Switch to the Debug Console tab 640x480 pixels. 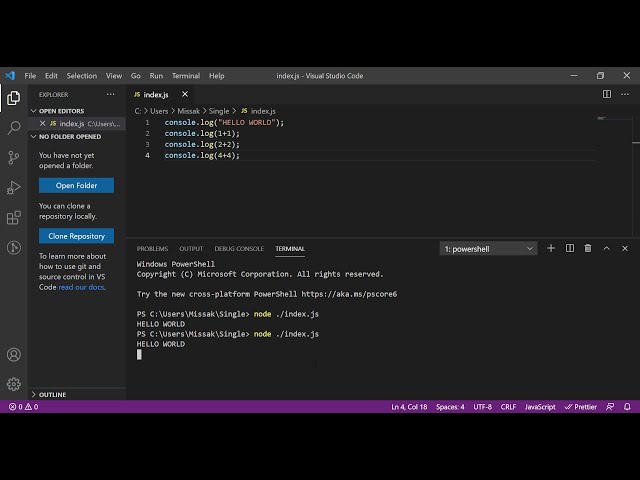[239, 249]
